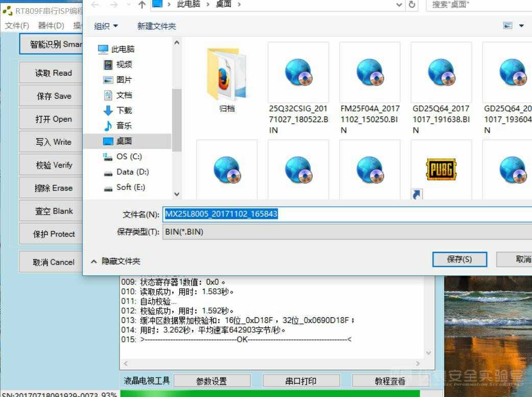The width and height of the screenshot is (532, 397).
Task: Click the 擦除 Erase button
Action: tap(51, 188)
